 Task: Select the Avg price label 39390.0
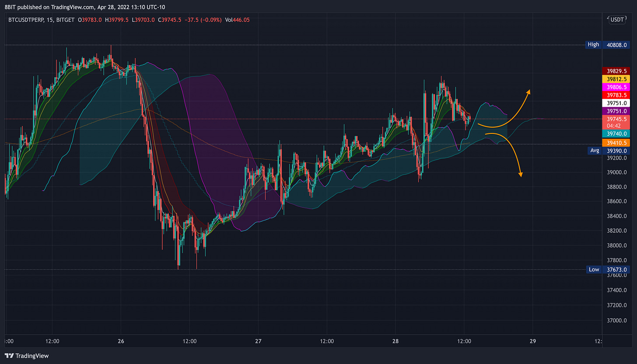pyautogui.click(x=616, y=150)
